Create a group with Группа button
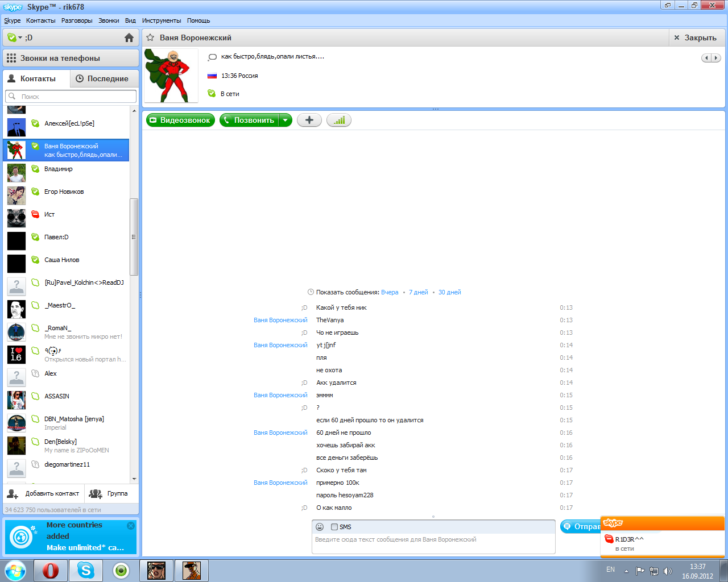The image size is (728, 582). pos(111,493)
